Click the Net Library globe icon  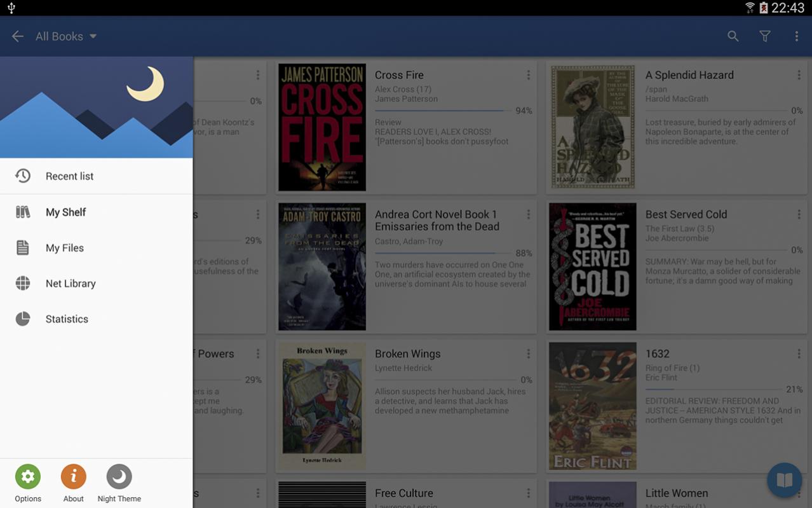[23, 284]
